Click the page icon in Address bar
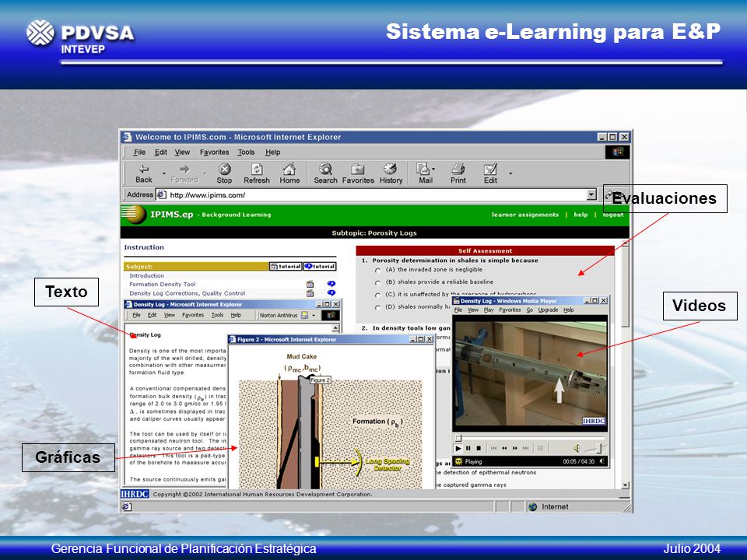The height and width of the screenshot is (560, 747). pyautogui.click(x=162, y=194)
